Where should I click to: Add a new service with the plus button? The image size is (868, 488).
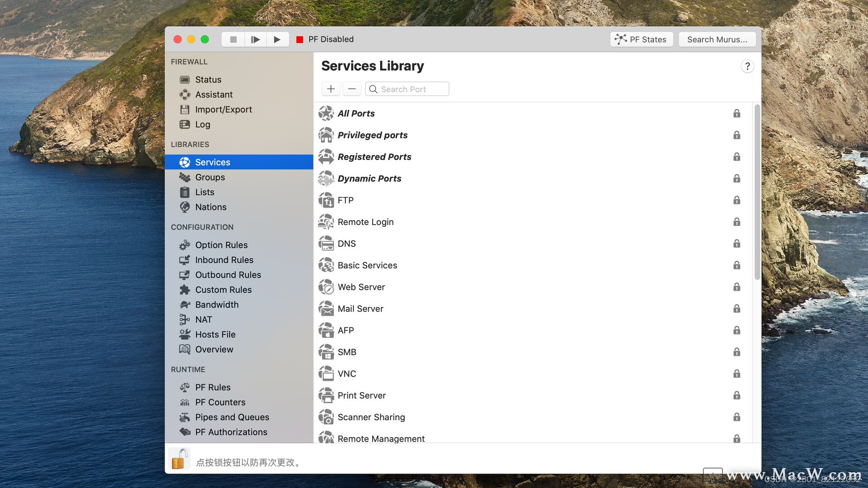330,89
